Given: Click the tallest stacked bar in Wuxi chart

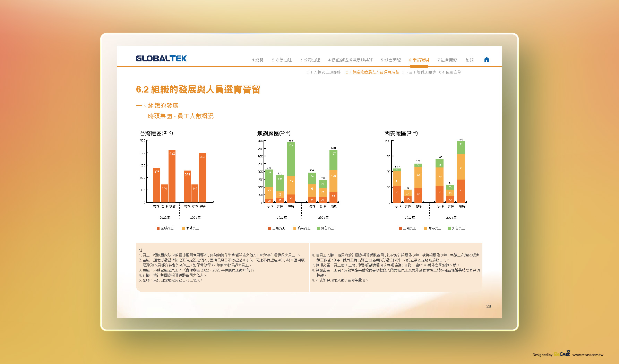Looking at the screenshot, I should (x=291, y=172).
